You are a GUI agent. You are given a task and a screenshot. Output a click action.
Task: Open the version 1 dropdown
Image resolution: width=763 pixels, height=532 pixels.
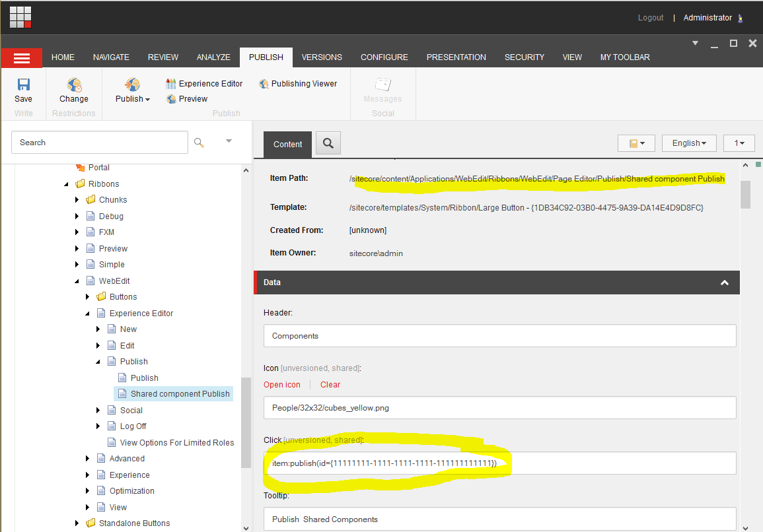tap(739, 143)
